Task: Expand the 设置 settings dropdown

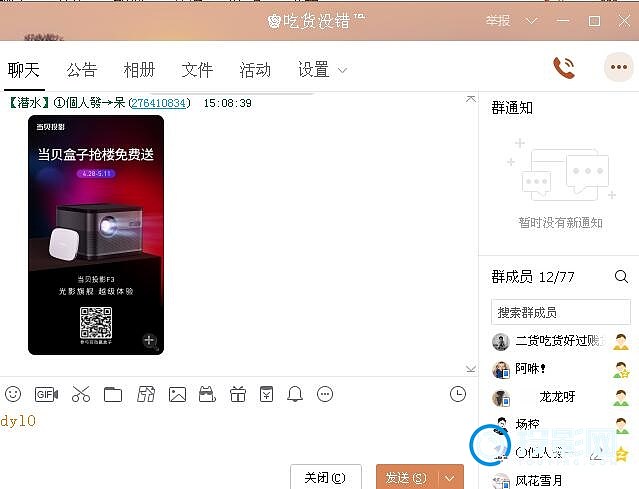Action: (x=343, y=70)
